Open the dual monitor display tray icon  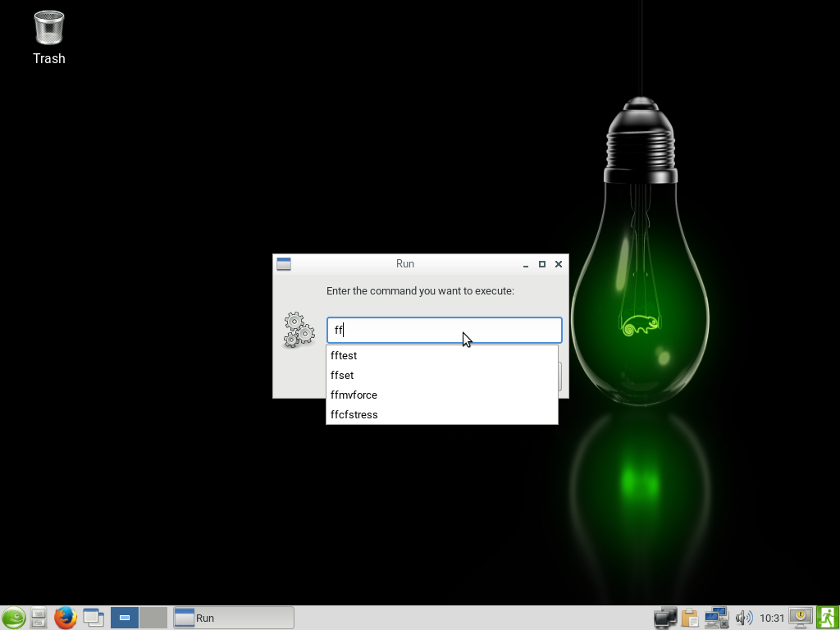664,618
